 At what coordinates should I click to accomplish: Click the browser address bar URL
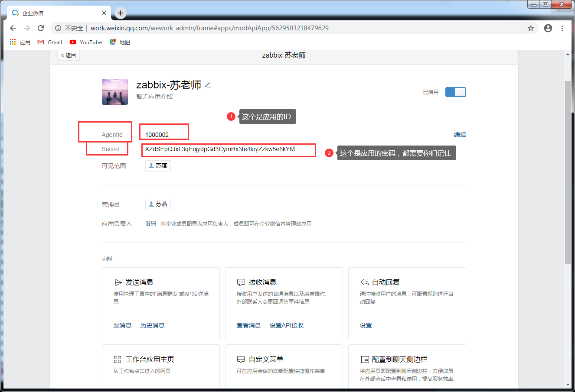(x=209, y=28)
